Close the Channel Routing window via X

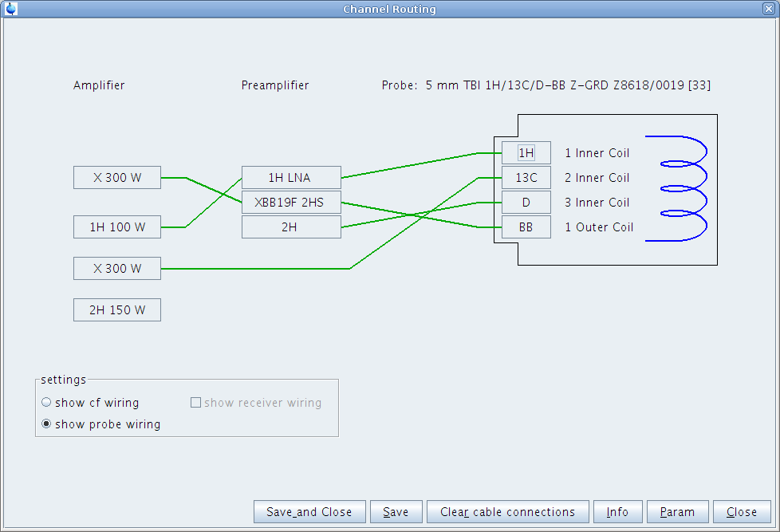pos(768,9)
